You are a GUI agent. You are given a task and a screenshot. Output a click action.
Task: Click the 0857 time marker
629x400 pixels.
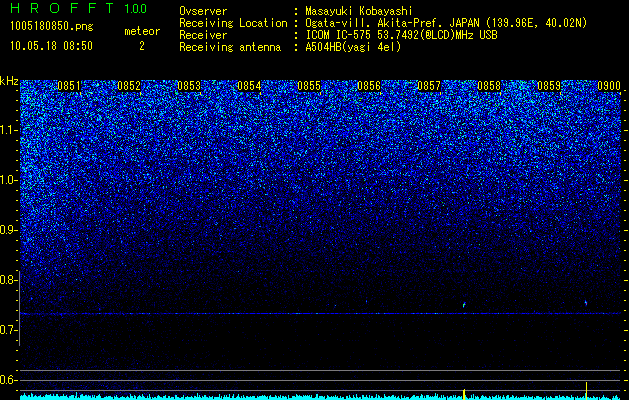[x=429, y=86]
